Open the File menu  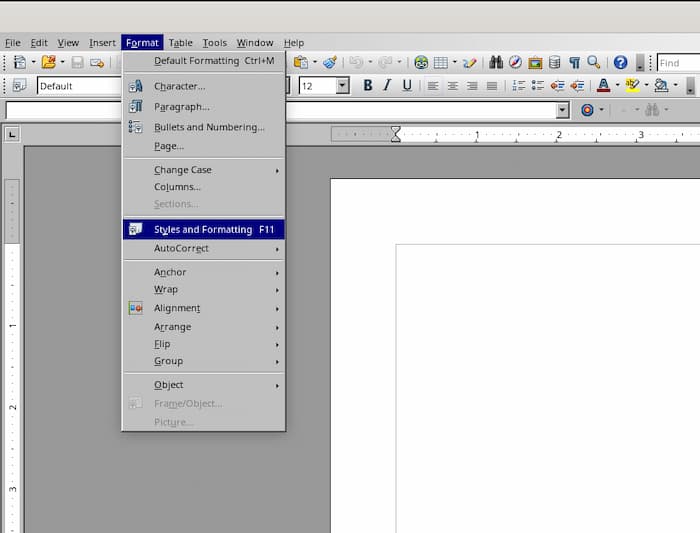point(12,43)
